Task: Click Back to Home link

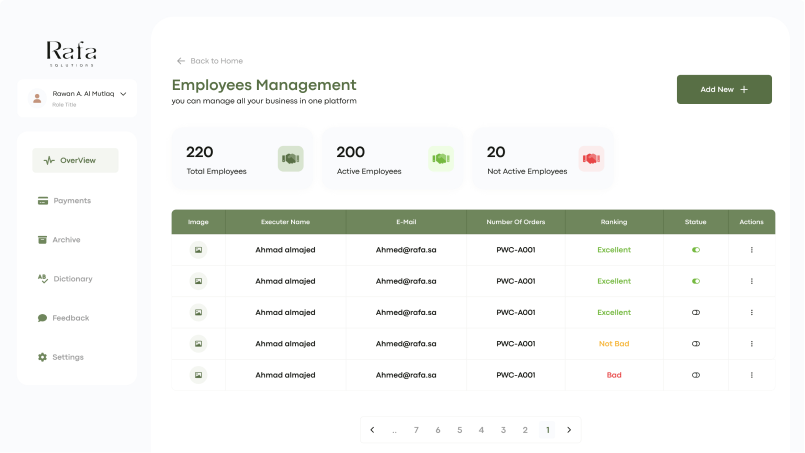Action: 210,61
